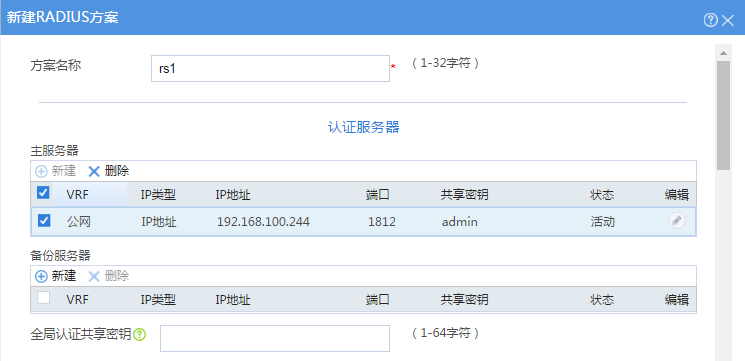Click the scrollbar up arrow
Screen dimensions: 745x361
pyautogui.click(x=723, y=53)
